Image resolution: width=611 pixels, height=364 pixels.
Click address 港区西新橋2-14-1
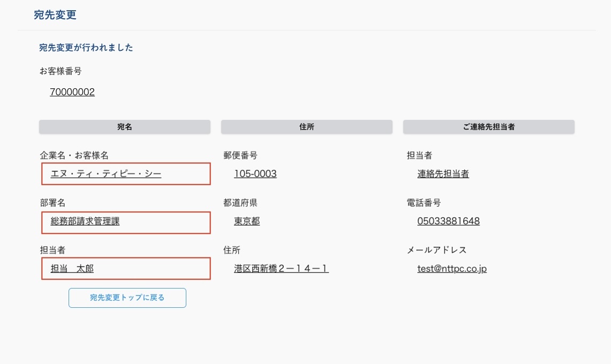click(281, 269)
